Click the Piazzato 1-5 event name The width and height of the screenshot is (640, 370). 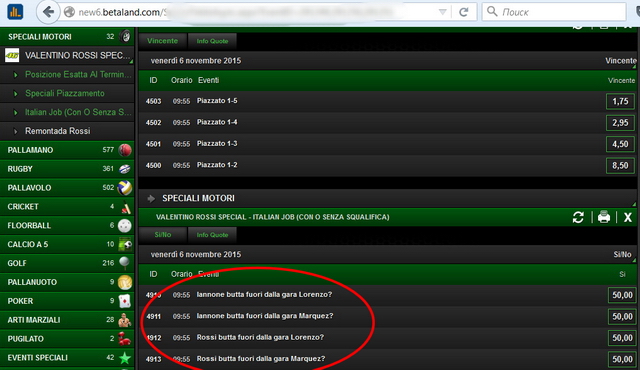(217, 101)
